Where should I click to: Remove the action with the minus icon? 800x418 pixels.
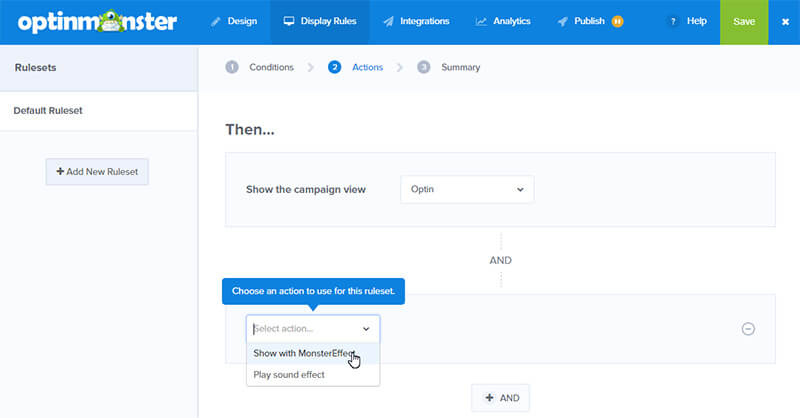pos(748,329)
